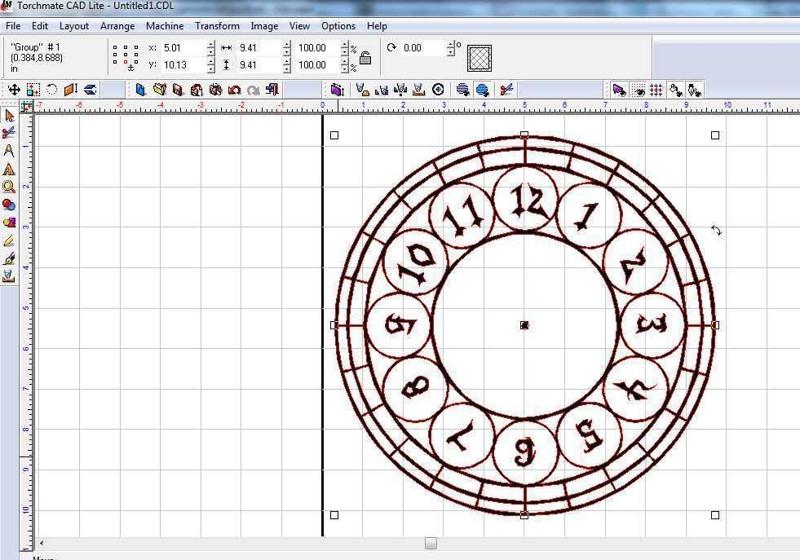This screenshot has height=560, width=800.
Task: Open the Help menu
Action: click(377, 26)
